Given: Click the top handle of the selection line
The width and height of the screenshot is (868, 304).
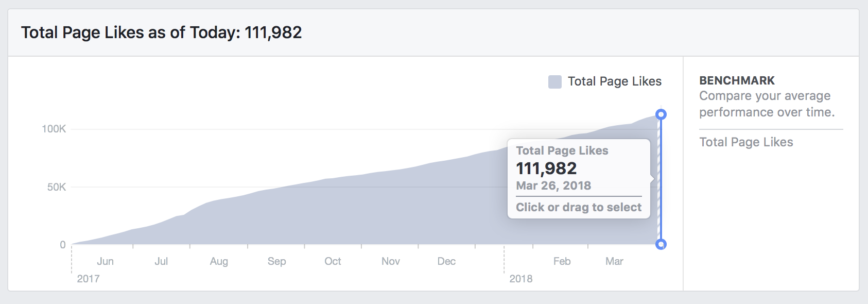Looking at the screenshot, I should [x=661, y=114].
